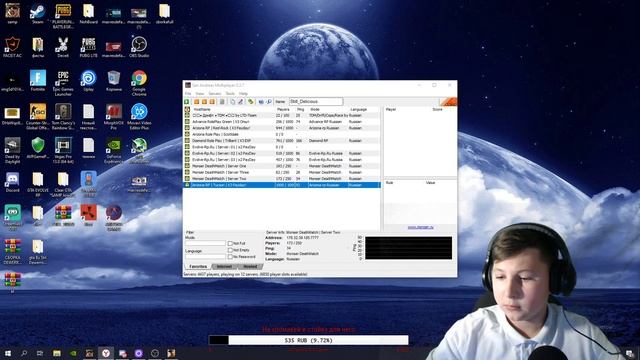Switch to the Favorites tab
Screen dimensions: 640x360
click(198, 267)
